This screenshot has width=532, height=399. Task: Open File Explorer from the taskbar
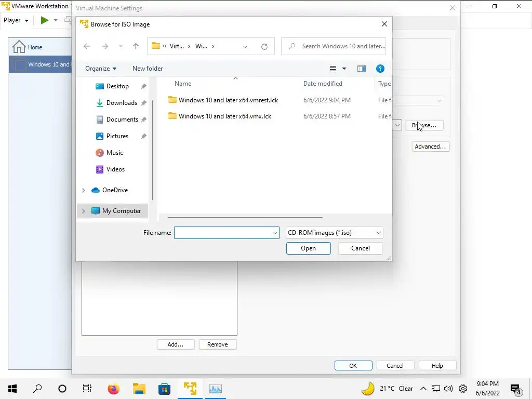click(139, 389)
